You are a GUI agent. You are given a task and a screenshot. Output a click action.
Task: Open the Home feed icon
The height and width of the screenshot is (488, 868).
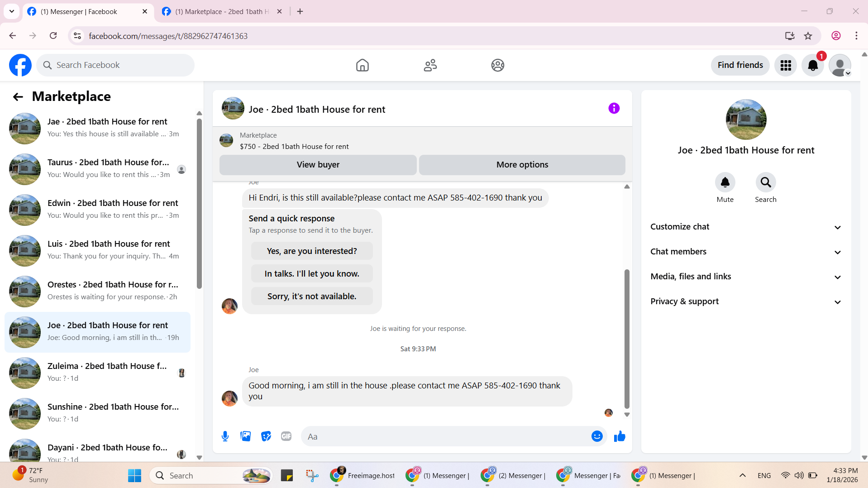pos(362,65)
